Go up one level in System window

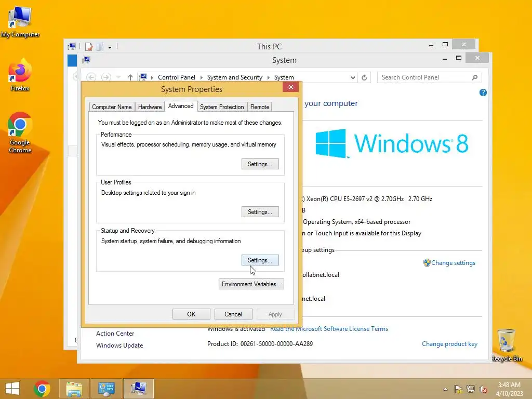(130, 77)
